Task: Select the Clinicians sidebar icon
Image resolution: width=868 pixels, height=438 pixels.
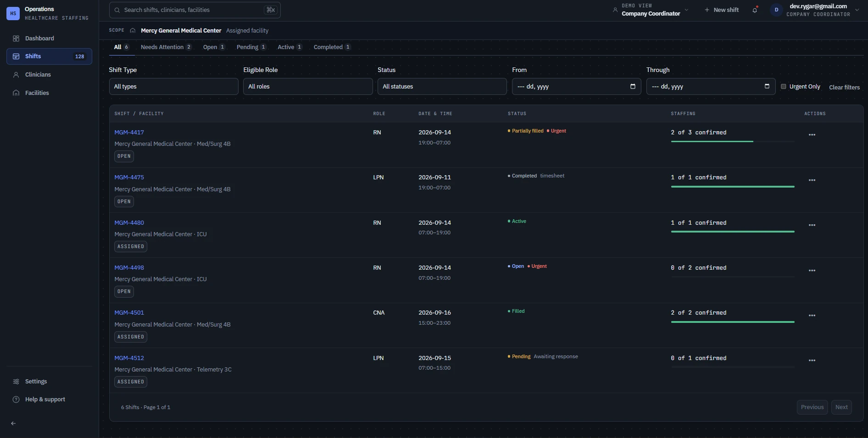Action: 16,75
